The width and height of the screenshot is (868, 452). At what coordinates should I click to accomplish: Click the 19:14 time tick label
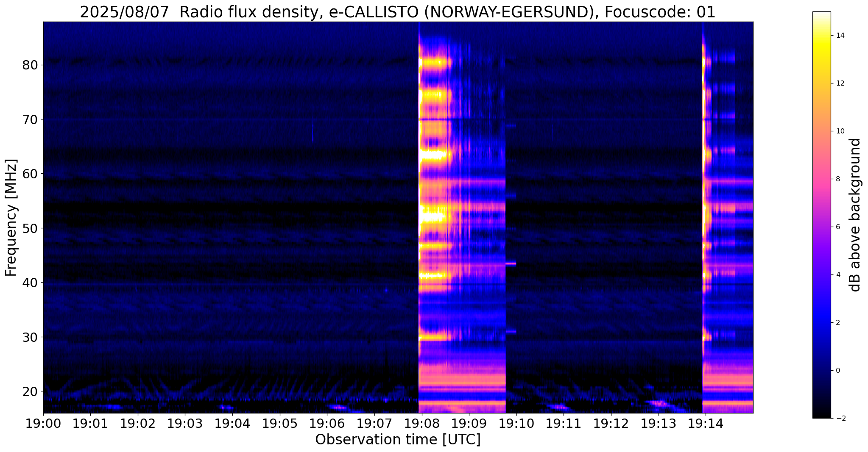(x=706, y=423)
